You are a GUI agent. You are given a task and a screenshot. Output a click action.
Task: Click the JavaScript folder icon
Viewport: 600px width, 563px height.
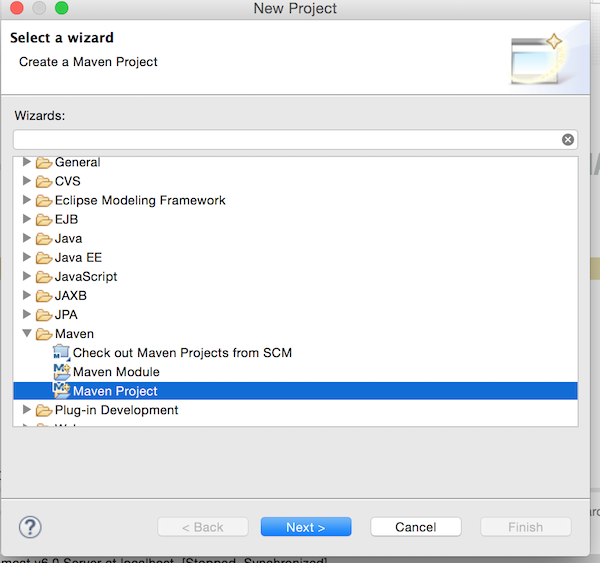click(x=44, y=277)
